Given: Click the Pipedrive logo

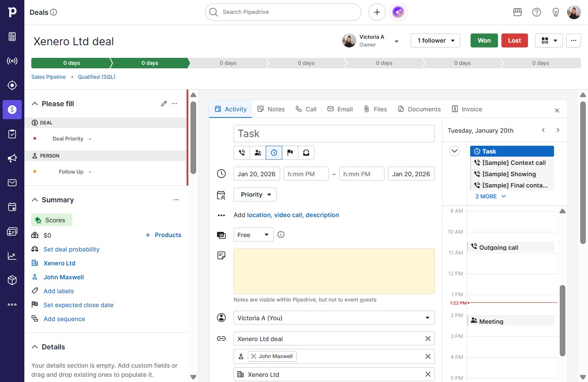Looking at the screenshot, I should tap(12, 12).
